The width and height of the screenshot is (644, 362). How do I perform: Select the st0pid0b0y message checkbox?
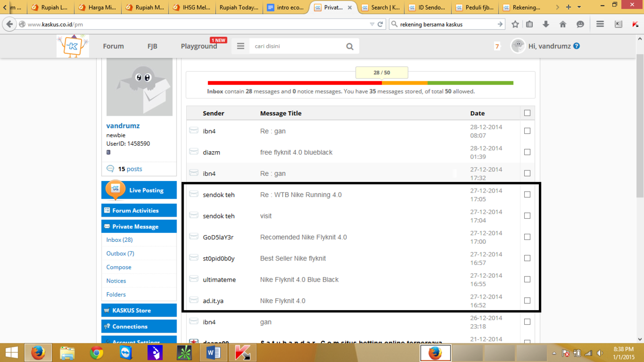pyautogui.click(x=527, y=258)
